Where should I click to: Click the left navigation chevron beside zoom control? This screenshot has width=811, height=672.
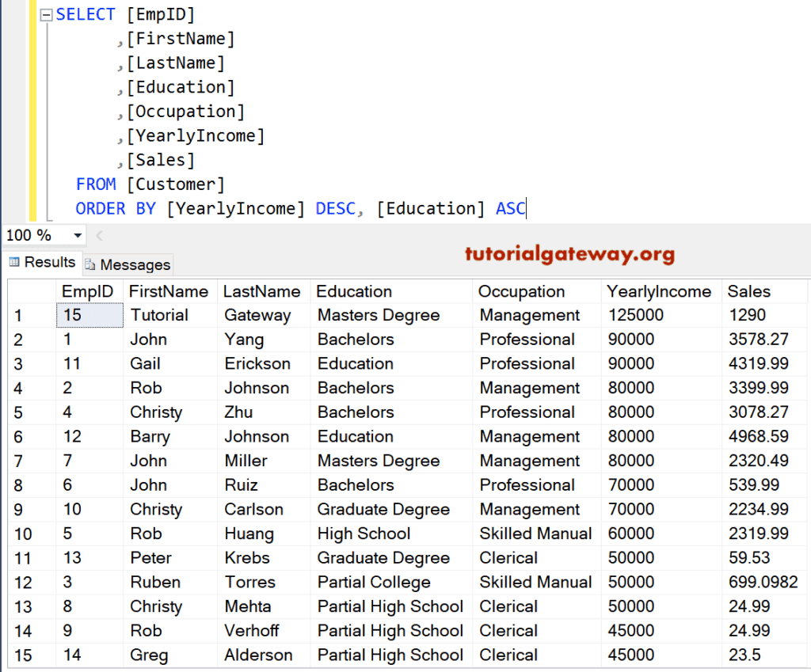coord(98,234)
